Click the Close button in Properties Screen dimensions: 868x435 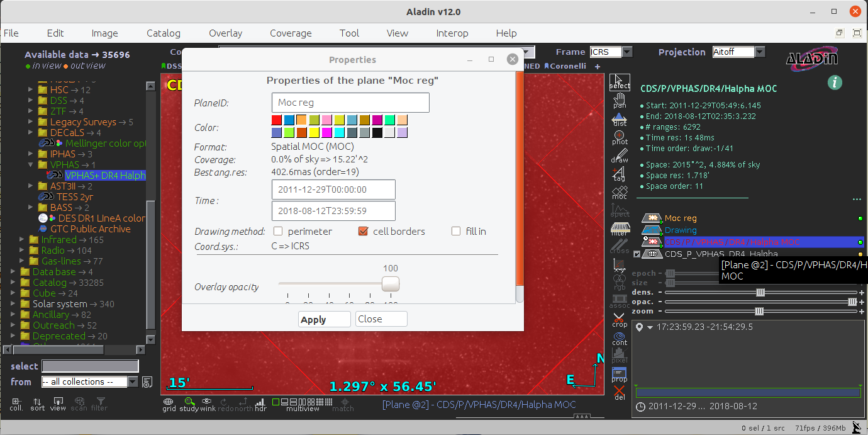tap(381, 319)
